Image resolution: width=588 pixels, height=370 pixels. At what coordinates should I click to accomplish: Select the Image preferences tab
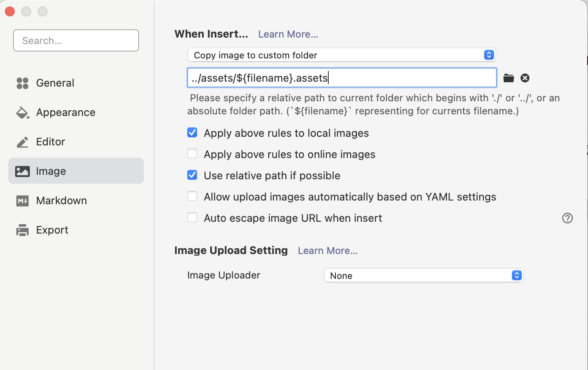coord(76,171)
